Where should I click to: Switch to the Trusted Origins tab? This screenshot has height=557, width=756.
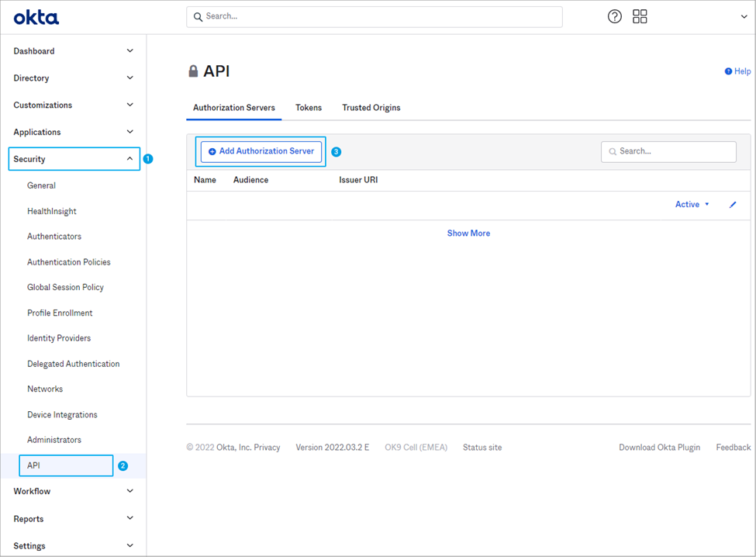(x=371, y=108)
